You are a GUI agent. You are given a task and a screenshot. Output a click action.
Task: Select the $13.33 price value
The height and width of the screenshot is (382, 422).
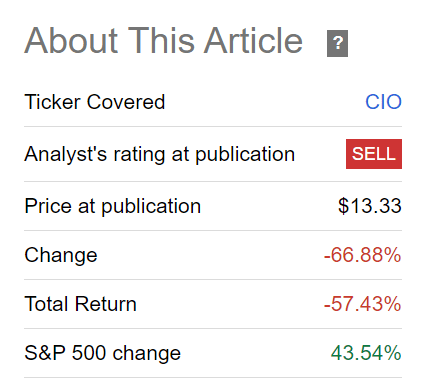coord(370,206)
